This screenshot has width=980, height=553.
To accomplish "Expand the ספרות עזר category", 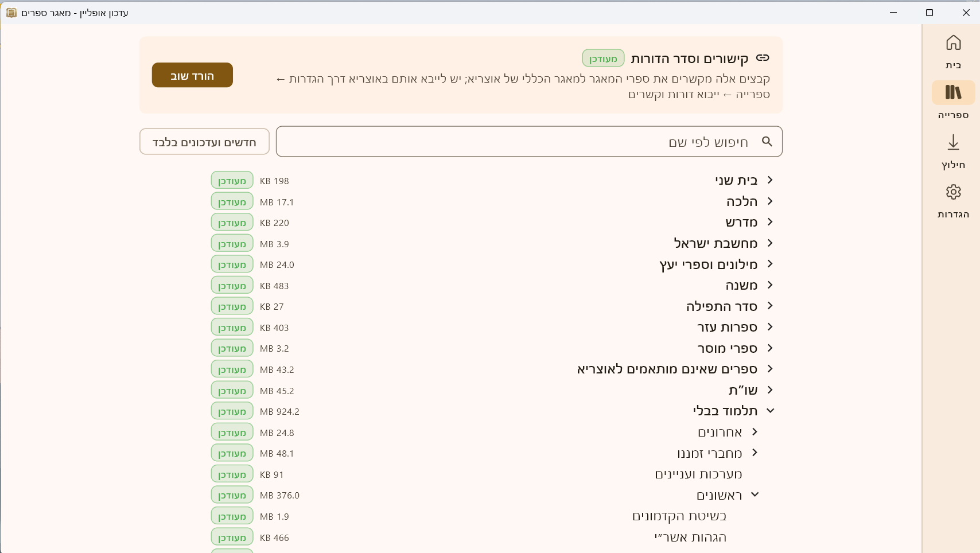I will [770, 327].
